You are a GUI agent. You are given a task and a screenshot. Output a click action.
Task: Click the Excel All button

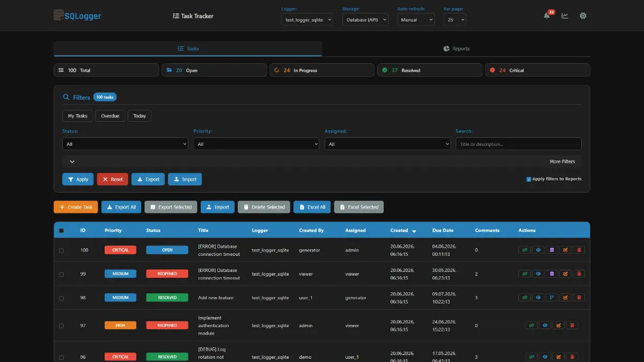(x=312, y=207)
